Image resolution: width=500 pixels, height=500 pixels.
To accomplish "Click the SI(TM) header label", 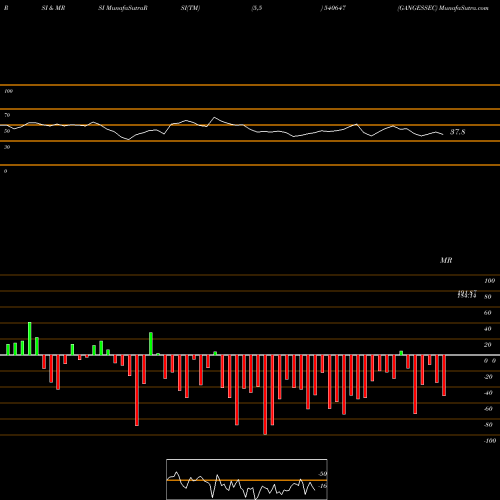I will (x=190, y=8).
